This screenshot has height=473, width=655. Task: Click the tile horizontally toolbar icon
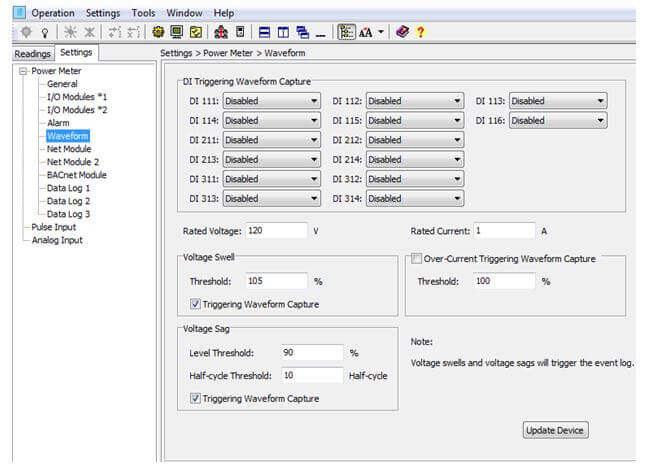(x=265, y=33)
